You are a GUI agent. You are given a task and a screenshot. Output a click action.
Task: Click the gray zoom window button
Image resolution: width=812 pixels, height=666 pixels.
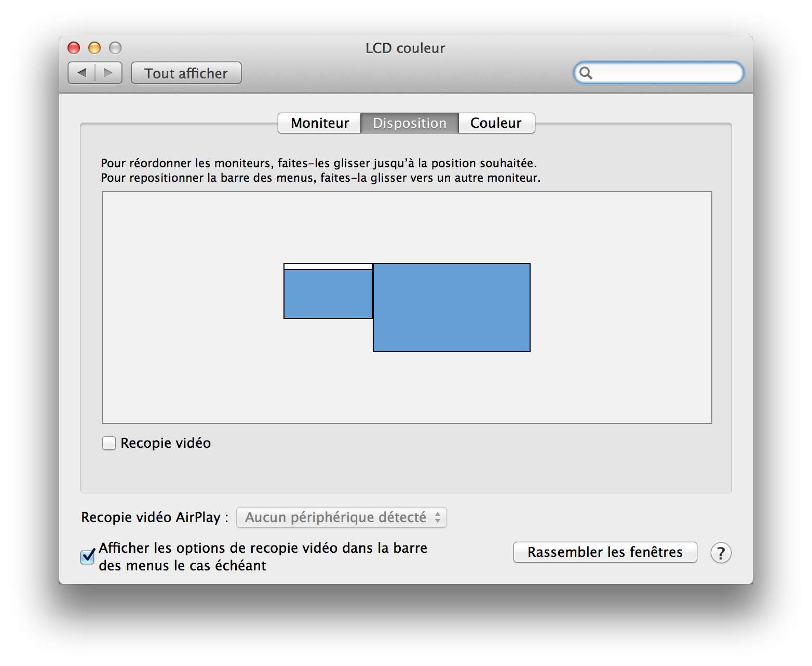coord(115,48)
